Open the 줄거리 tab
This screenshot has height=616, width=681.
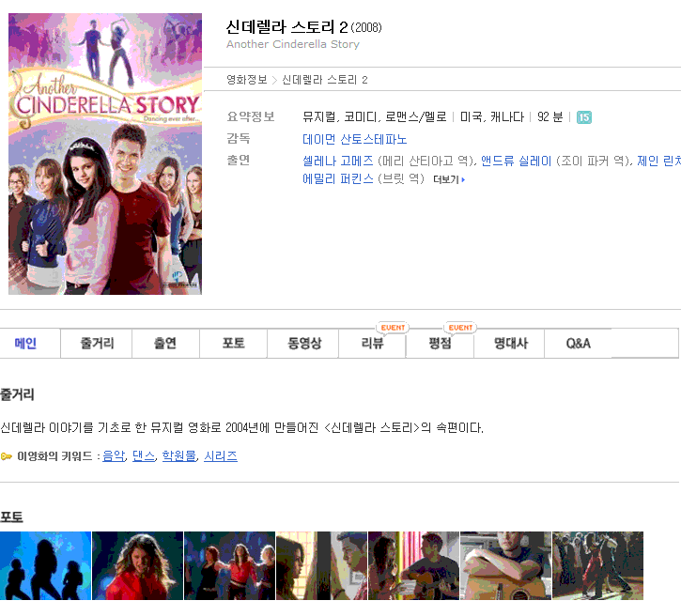(97, 344)
